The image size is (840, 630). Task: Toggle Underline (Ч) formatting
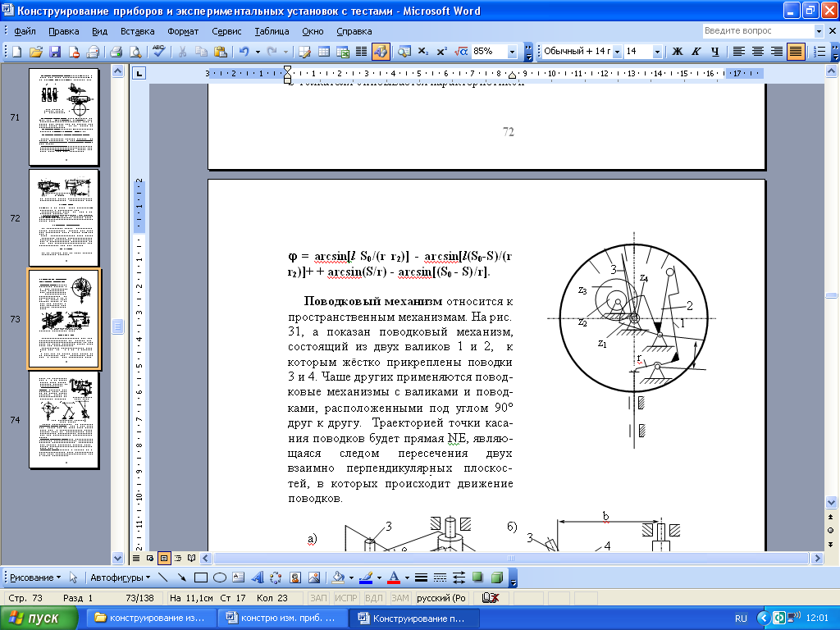714,52
